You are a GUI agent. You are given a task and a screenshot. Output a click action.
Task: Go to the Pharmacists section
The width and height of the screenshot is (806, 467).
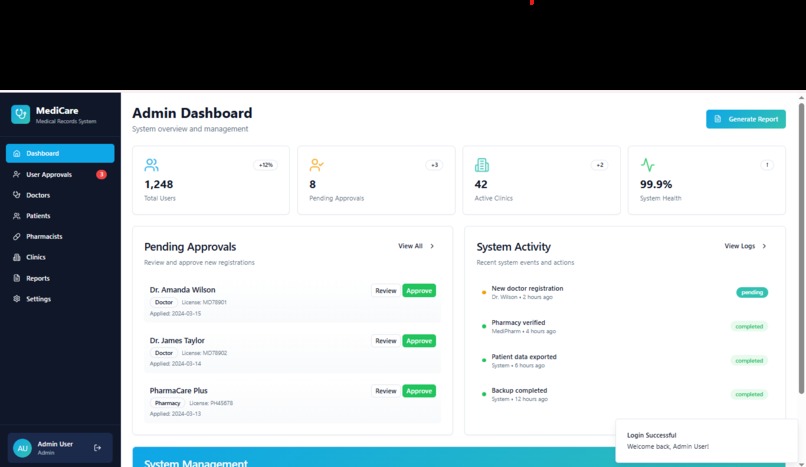click(60, 236)
